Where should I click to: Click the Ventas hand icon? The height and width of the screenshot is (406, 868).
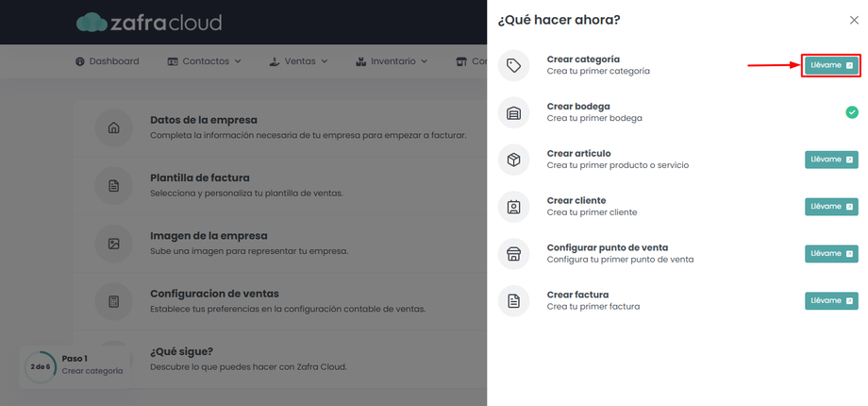click(x=274, y=61)
